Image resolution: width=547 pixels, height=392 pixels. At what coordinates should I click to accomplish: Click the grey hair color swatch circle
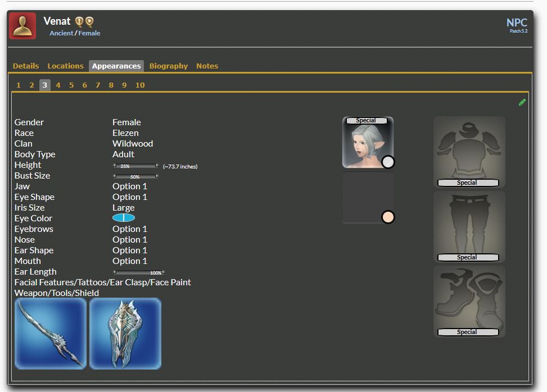[388, 162]
